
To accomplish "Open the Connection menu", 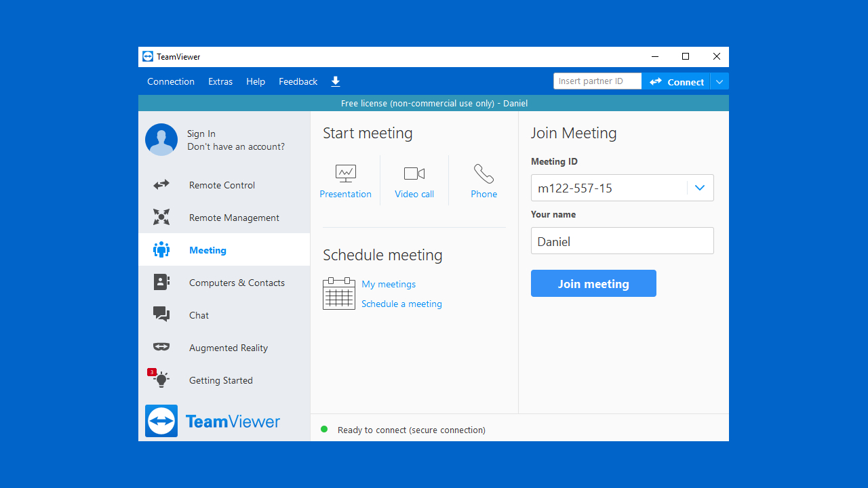I will (171, 81).
